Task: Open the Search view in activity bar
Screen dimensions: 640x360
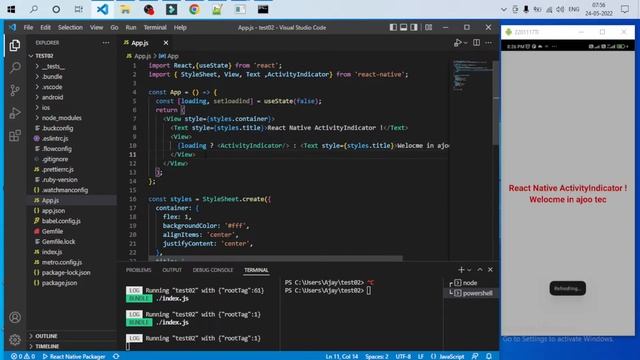Action: click(x=15, y=67)
